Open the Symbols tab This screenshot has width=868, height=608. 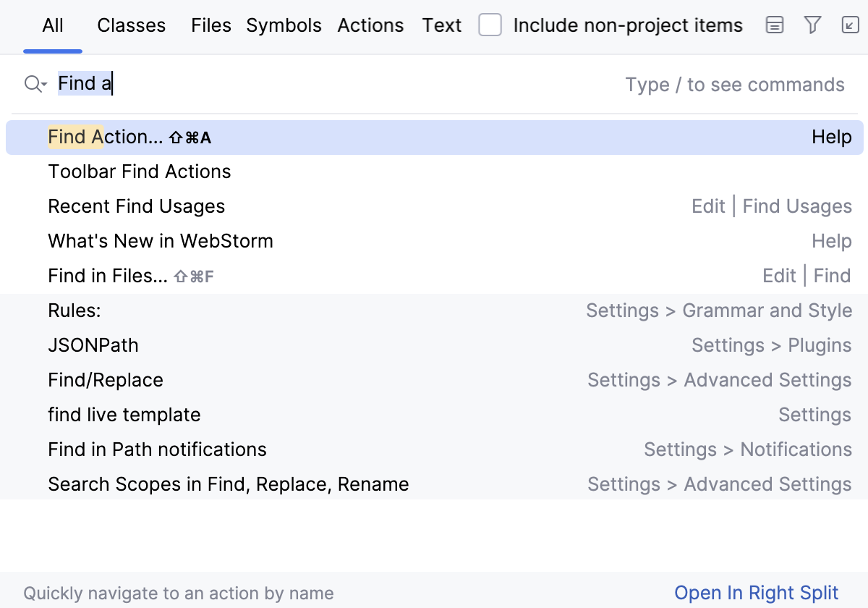(x=284, y=26)
